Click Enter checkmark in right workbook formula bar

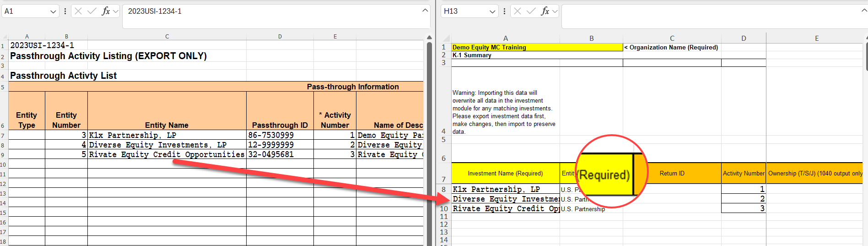(531, 11)
